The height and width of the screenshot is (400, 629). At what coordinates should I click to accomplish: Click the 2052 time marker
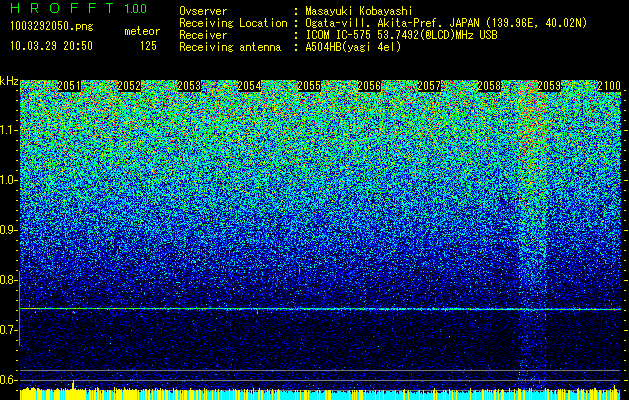[129, 86]
